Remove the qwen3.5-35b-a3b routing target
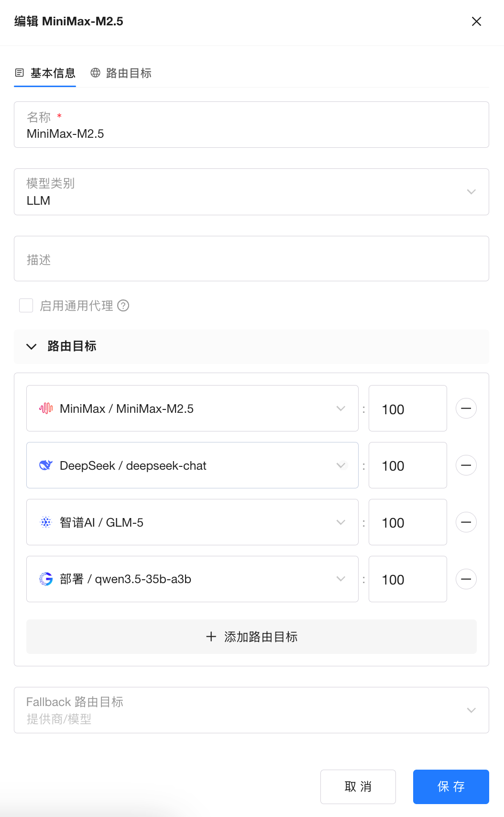 466,579
